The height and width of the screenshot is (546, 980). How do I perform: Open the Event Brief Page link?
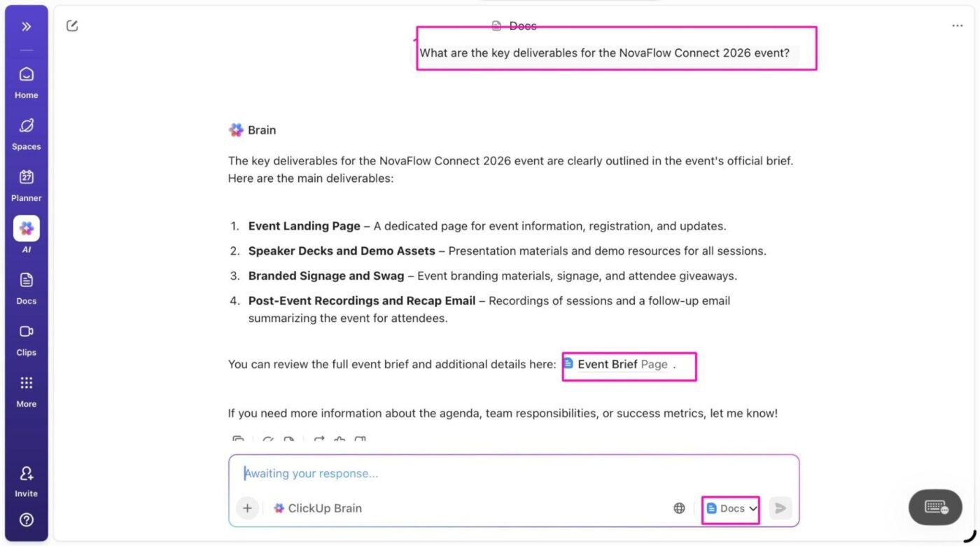click(616, 364)
